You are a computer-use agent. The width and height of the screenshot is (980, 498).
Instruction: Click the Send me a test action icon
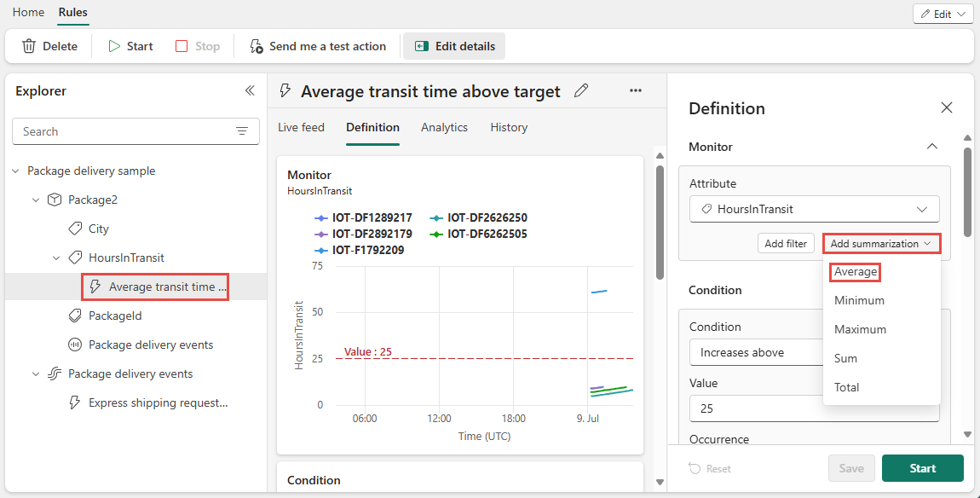click(x=257, y=46)
